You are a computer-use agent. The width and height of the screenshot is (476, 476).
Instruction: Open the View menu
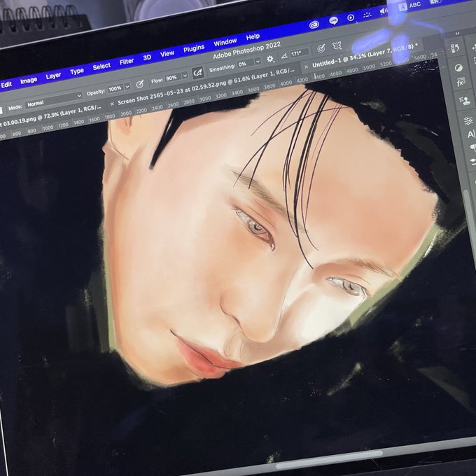click(x=167, y=54)
